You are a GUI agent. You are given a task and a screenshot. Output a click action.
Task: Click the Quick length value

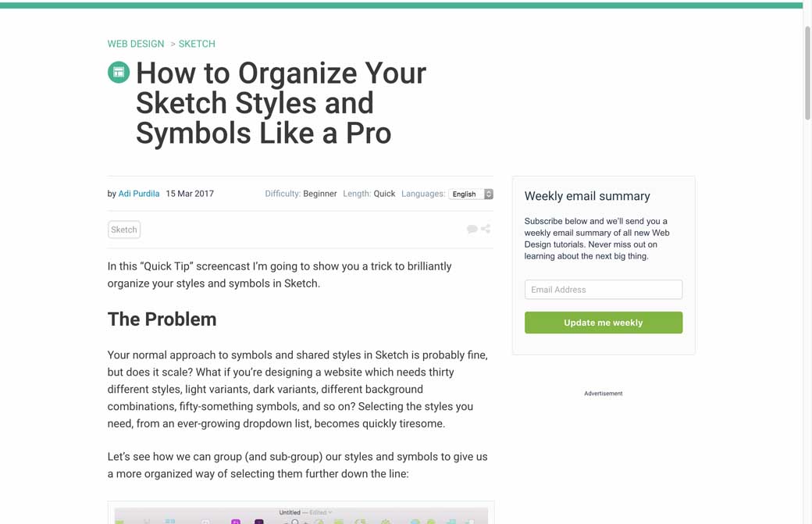(384, 194)
